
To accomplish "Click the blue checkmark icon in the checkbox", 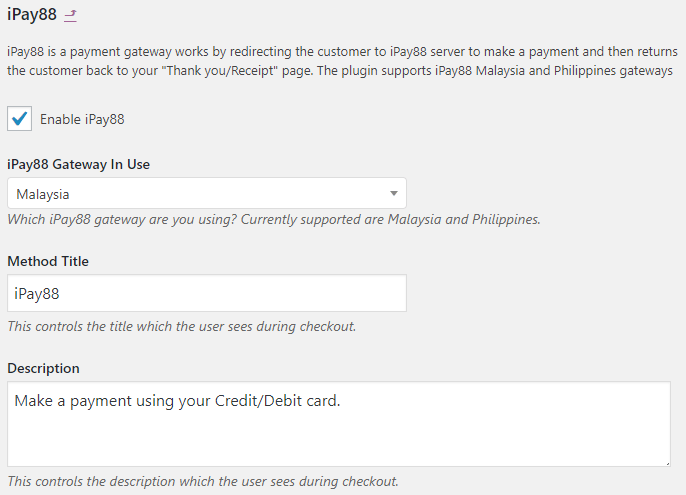I will click(19, 119).
